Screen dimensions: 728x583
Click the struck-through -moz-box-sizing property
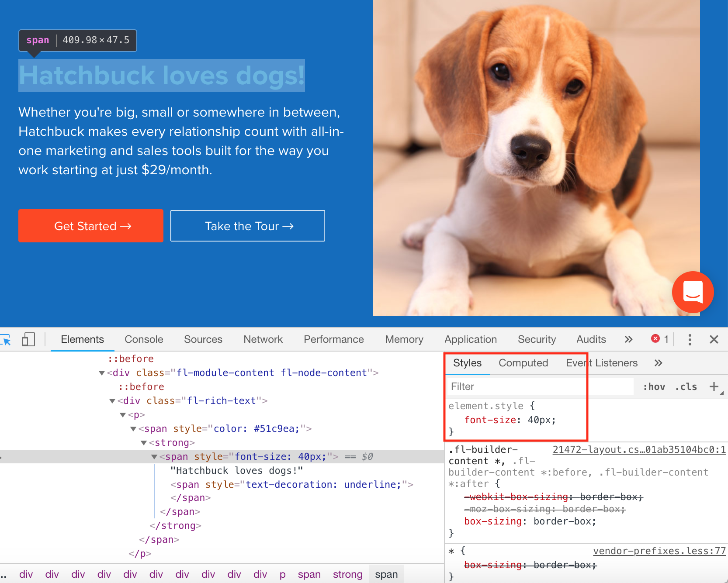pos(507,509)
